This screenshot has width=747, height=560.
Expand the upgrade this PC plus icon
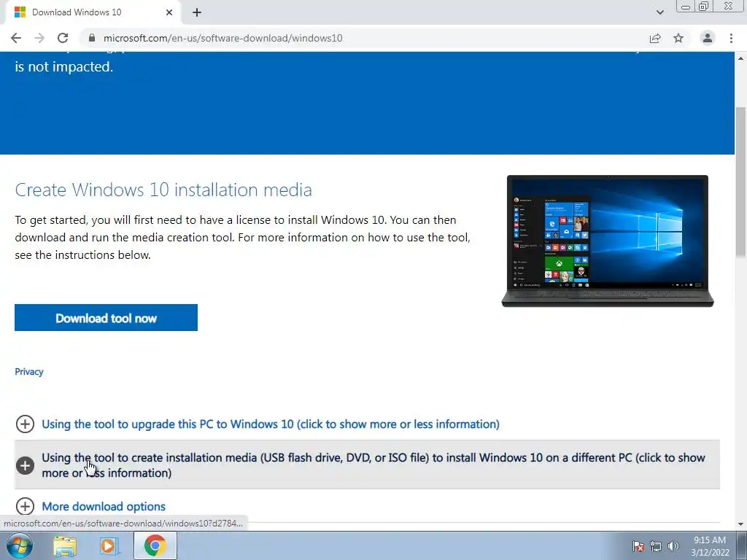point(25,424)
